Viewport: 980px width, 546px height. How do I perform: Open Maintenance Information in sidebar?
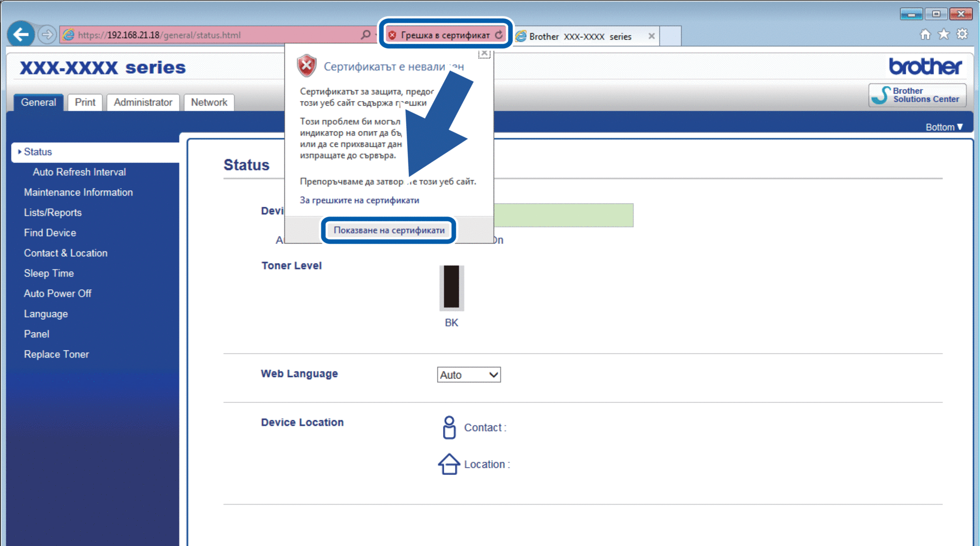[x=78, y=192]
